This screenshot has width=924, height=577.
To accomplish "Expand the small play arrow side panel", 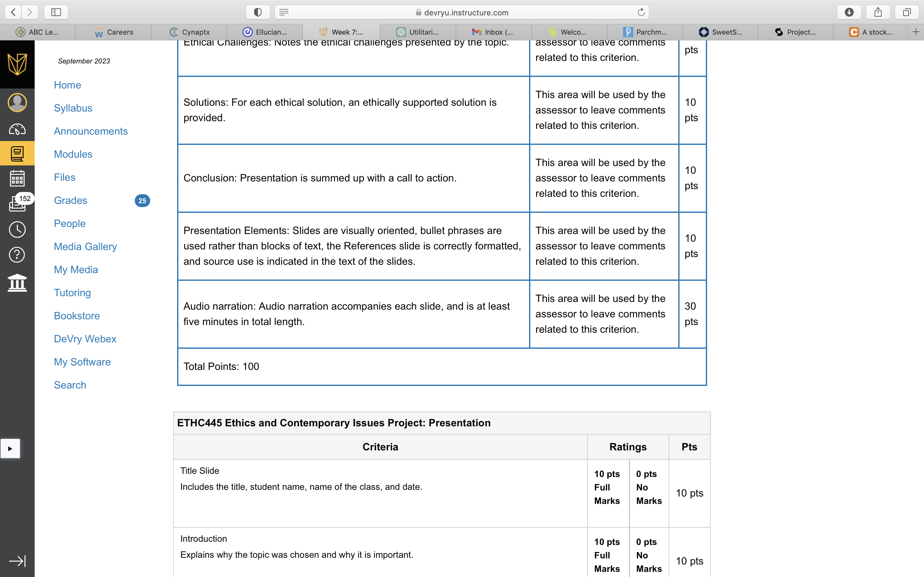I will coord(10,448).
